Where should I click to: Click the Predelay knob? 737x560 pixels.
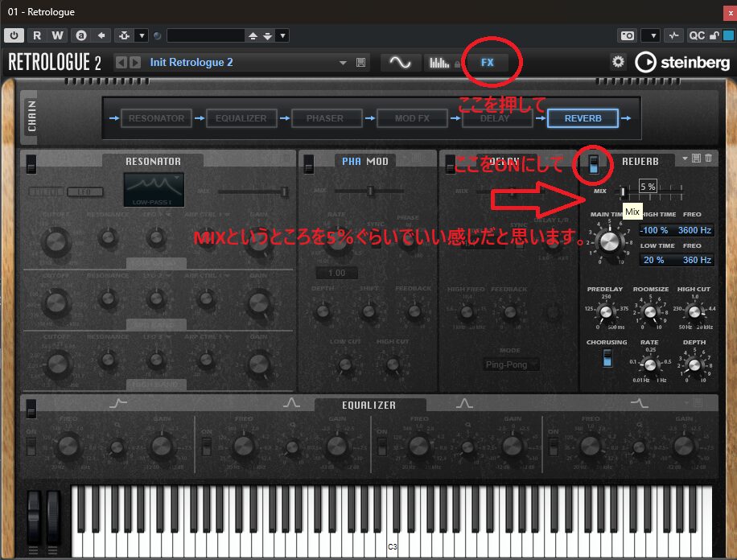click(x=606, y=311)
